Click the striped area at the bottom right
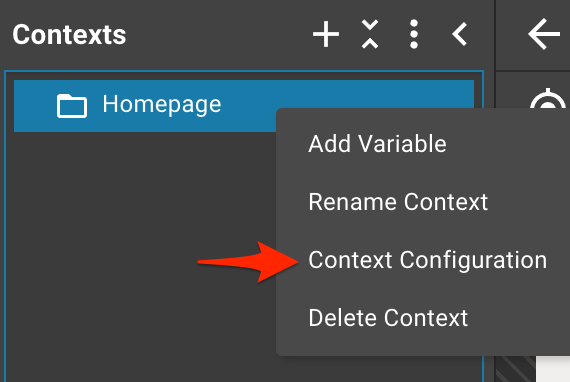Image resolution: width=570 pixels, height=382 pixels. (515, 369)
